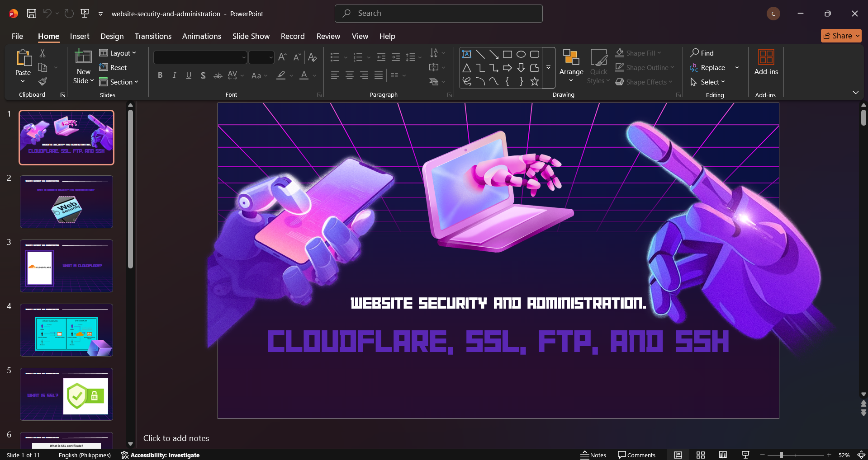Click the Share button
This screenshot has width=868, height=460.
pos(841,36)
